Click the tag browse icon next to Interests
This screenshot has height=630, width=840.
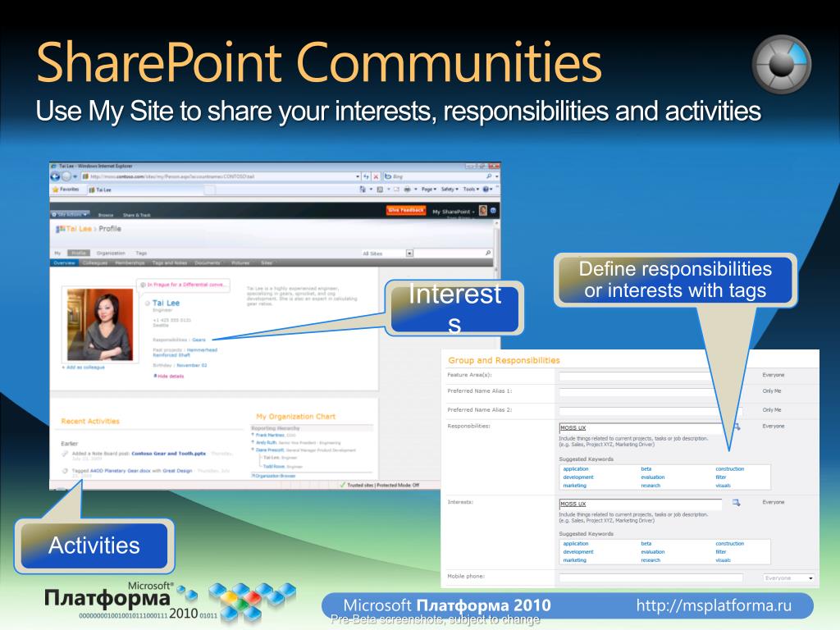pos(737,503)
